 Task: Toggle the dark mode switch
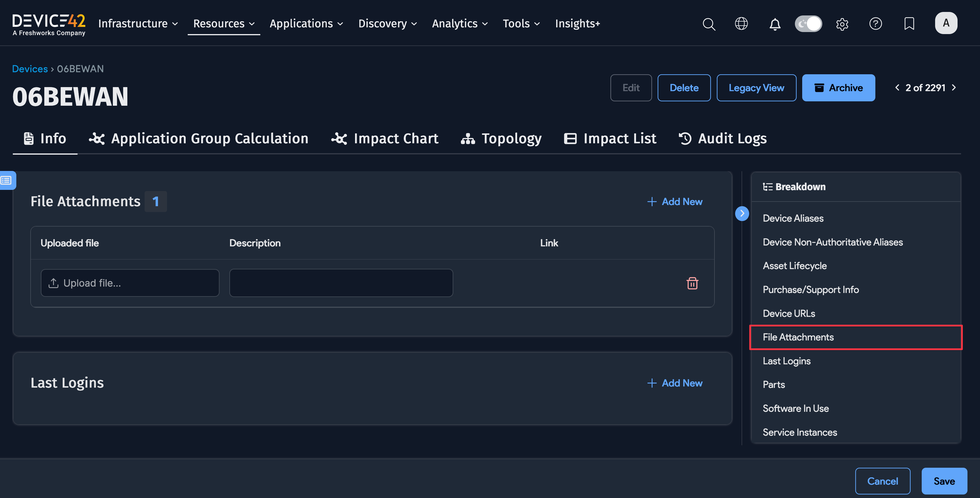pos(808,24)
